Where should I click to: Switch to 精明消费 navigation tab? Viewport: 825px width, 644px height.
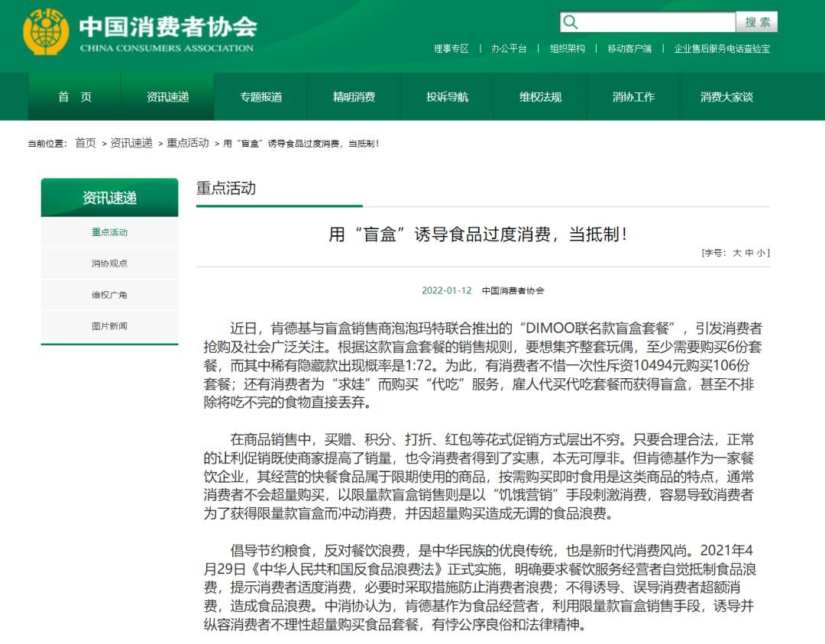[x=354, y=97]
